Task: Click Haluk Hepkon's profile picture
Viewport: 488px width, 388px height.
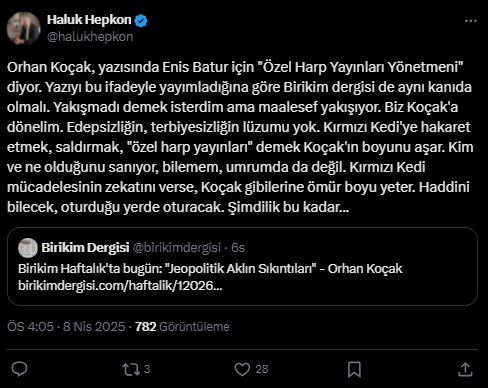Action: (23, 28)
